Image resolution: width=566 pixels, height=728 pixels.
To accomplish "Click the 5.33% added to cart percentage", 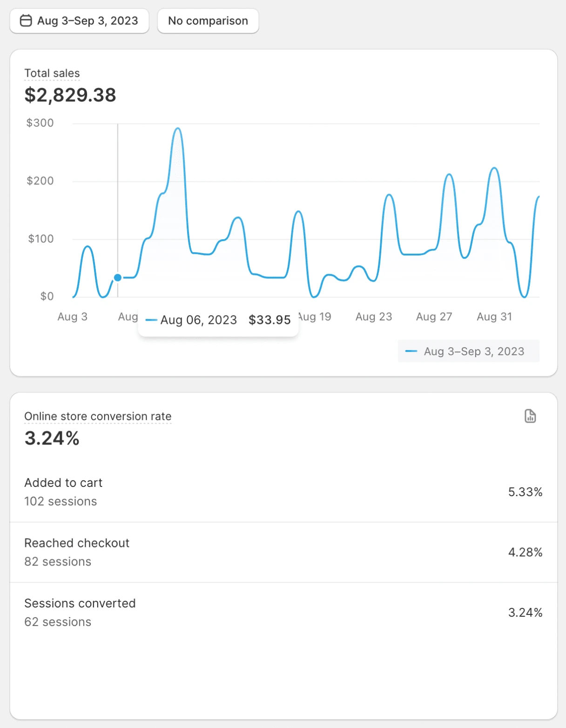I will tap(525, 492).
